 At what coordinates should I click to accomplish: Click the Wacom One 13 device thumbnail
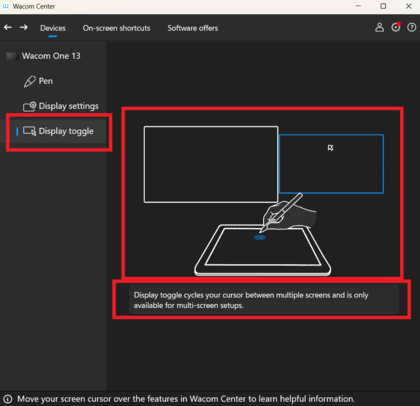pyautogui.click(x=12, y=56)
